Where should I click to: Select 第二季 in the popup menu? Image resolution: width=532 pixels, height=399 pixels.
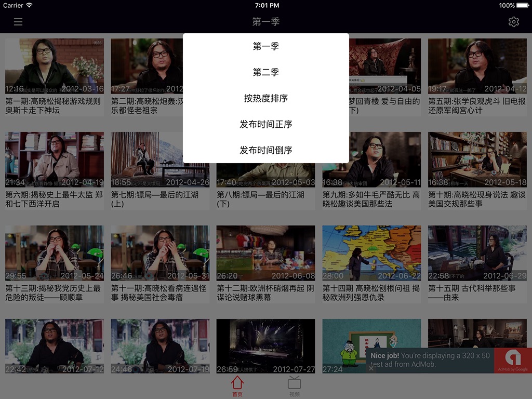(265, 72)
